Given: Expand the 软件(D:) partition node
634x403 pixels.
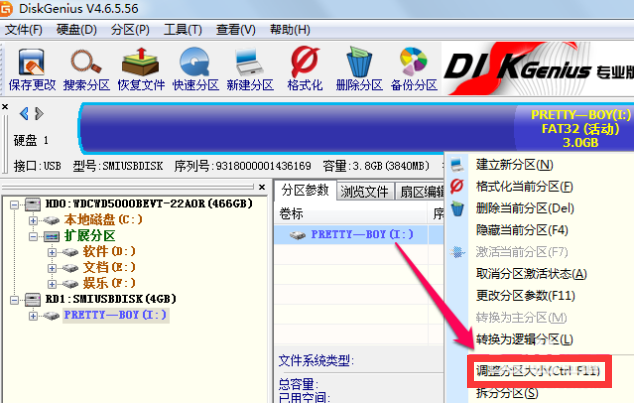Looking at the screenshot, I should [52, 251].
